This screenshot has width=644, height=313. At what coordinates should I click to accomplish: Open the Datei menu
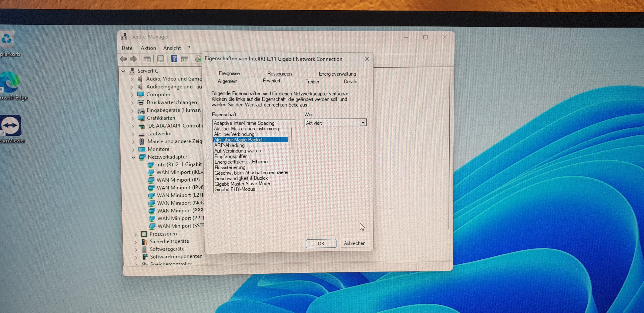click(127, 48)
